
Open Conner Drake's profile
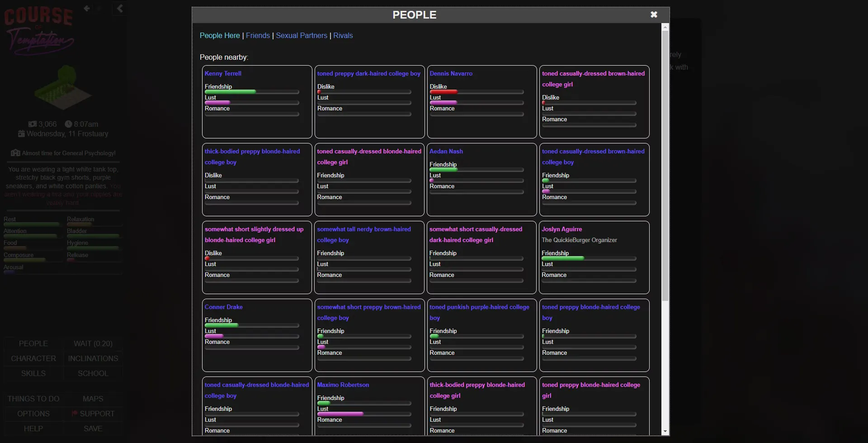(x=223, y=307)
